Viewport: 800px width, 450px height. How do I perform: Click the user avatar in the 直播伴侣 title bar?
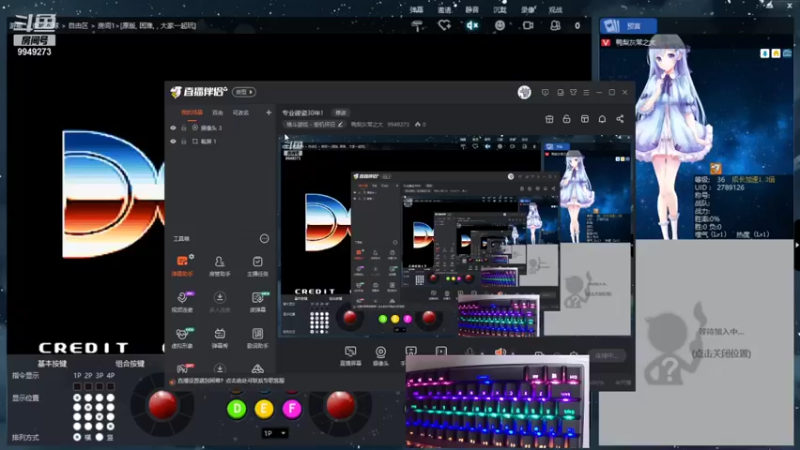(x=524, y=92)
